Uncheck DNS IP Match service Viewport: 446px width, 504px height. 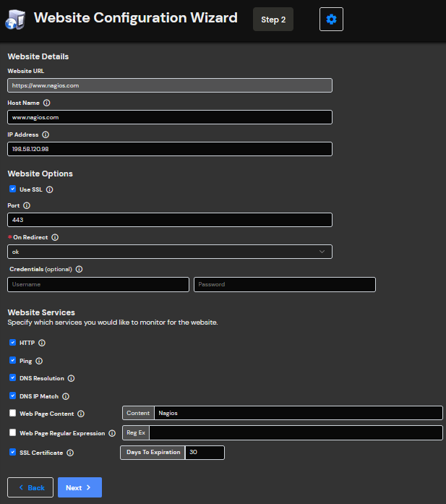click(x=12, y=396)
